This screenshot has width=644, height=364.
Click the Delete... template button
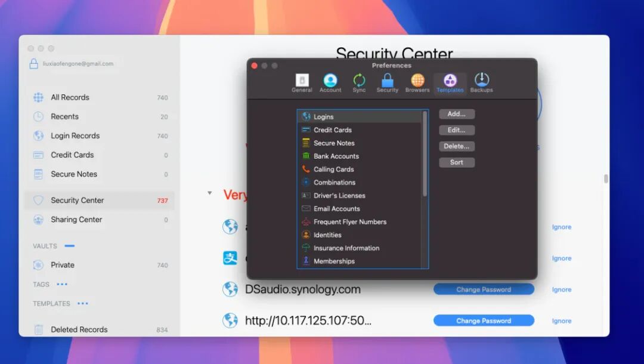coord(457,146)
